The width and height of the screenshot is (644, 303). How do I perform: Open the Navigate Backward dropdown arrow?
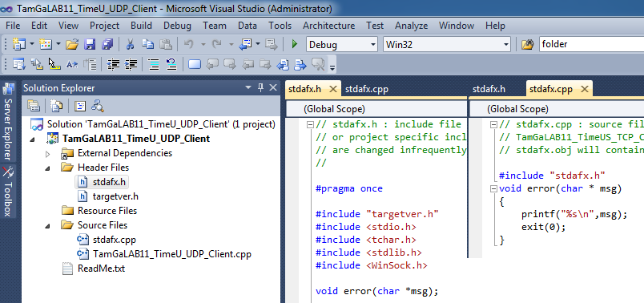pyautogui.click(x=257, y=44)
